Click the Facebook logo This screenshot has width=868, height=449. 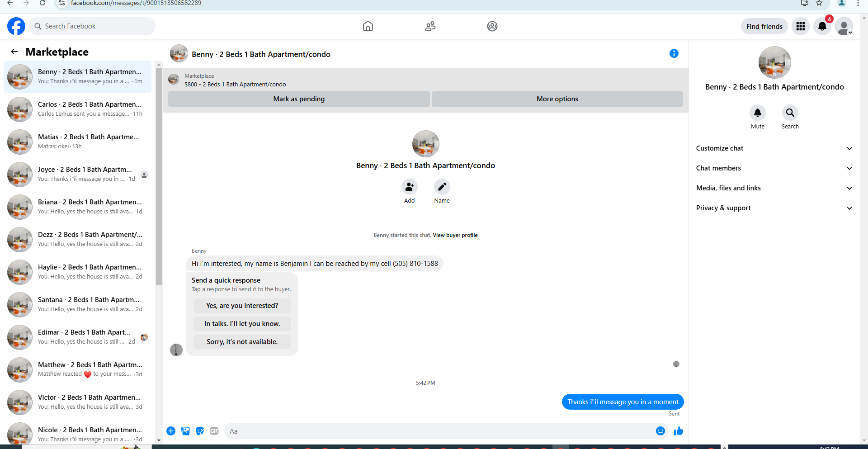[x=16, y=26]
